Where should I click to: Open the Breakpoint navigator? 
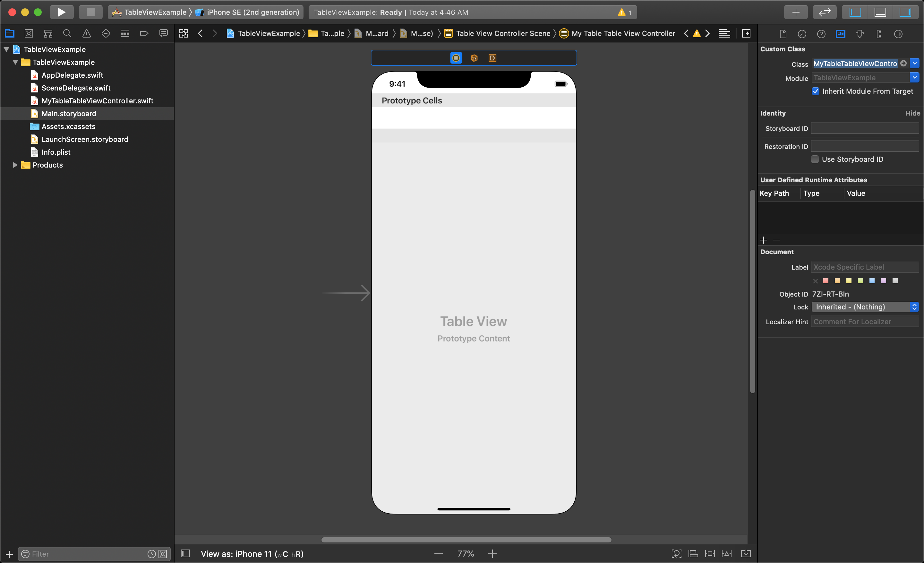coord(144,33)
